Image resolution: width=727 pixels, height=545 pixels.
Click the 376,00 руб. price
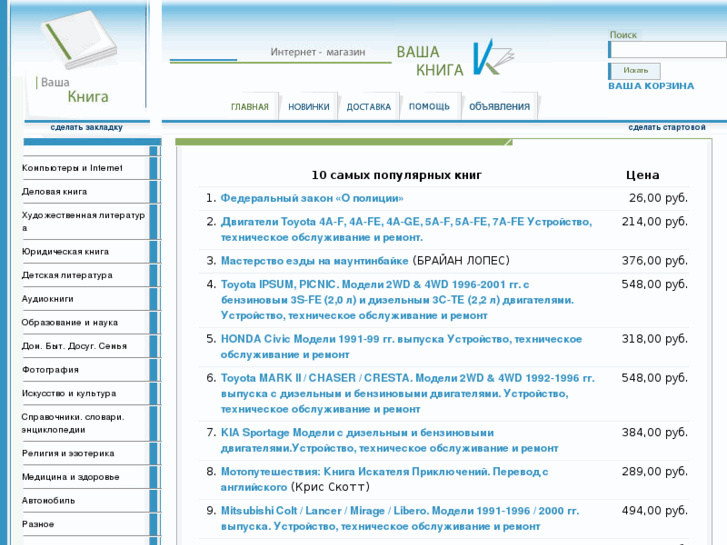pyautogui.click(x=655, y=261)
